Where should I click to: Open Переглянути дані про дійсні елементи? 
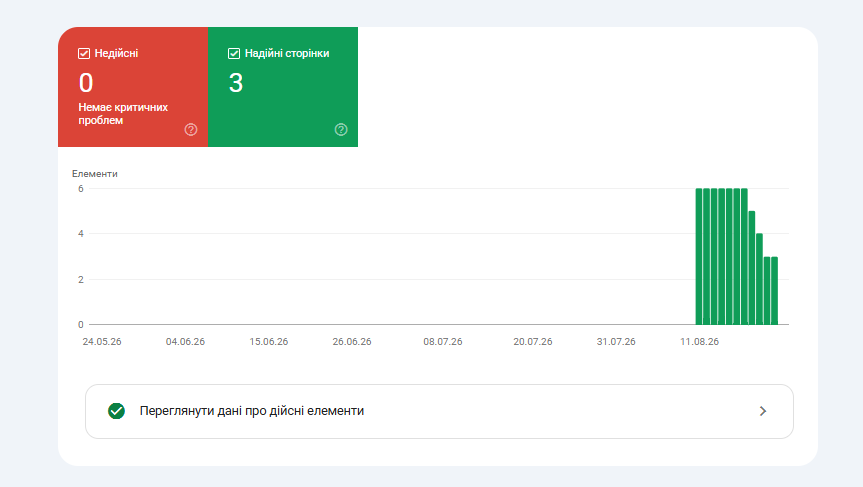click(x=439, y=412)
